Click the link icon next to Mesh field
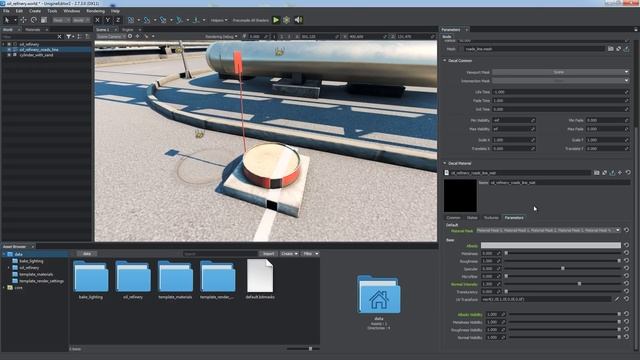Viewport: 640px width, 360px height. (618, 49)
